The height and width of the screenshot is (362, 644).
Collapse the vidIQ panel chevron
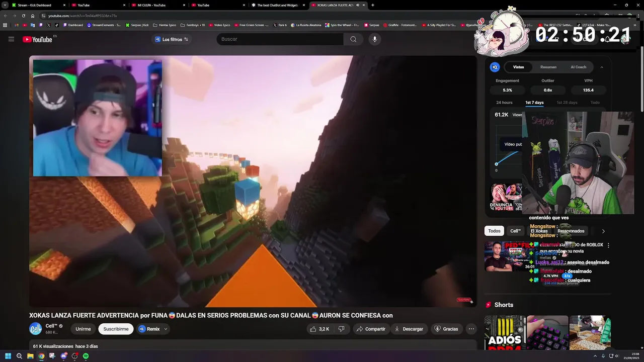click(602, 67)
